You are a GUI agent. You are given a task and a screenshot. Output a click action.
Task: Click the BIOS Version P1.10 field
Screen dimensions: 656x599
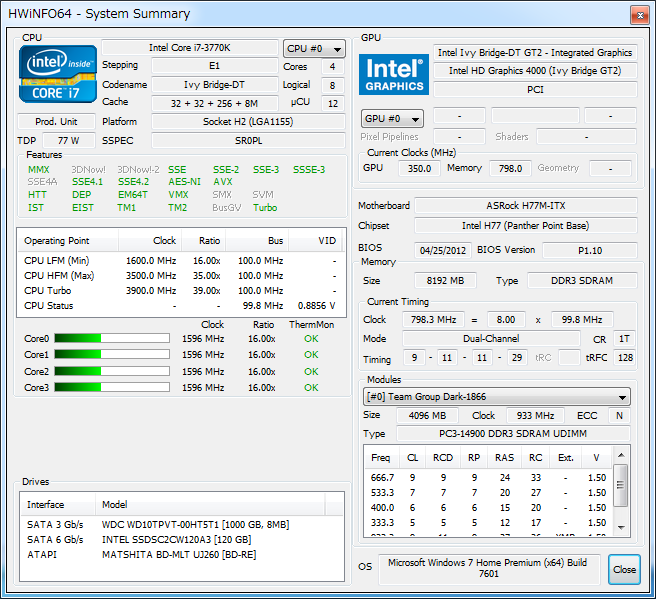tap(588, 250)
